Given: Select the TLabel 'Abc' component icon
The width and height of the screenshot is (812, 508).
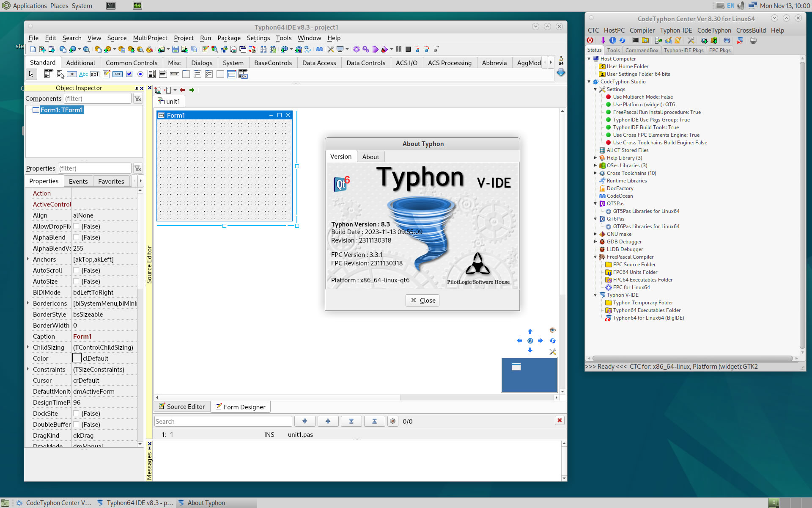Looking at the screenshot, I should tap(83, 74).
